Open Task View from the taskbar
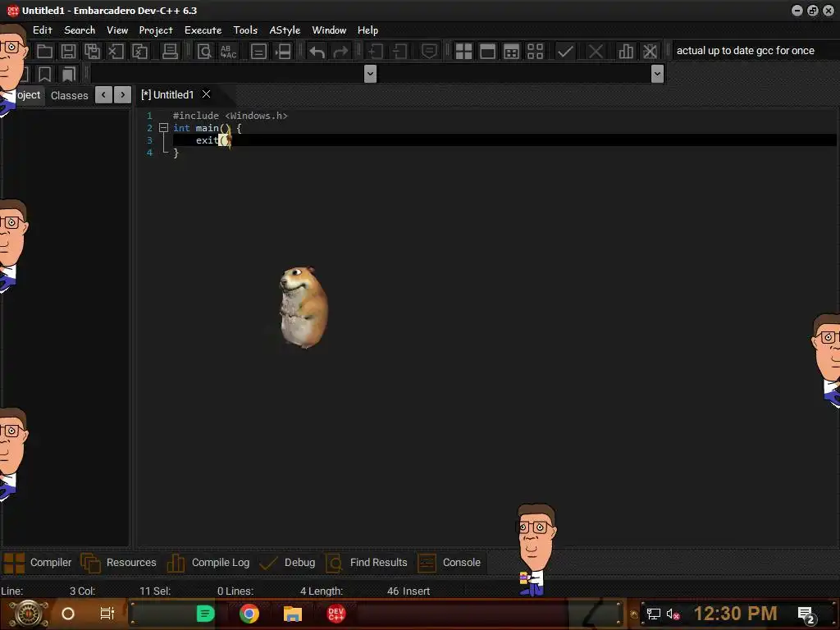This screenshot has height=630, width=840. point(107,614)
